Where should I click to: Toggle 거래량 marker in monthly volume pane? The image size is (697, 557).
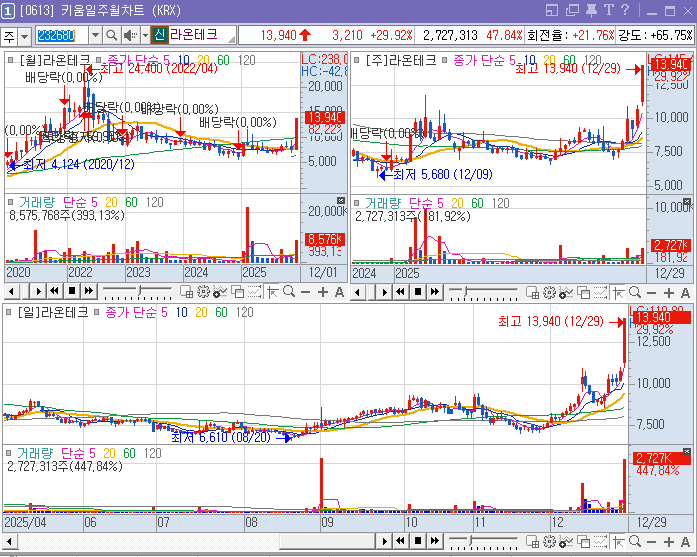tap(11, 202)
